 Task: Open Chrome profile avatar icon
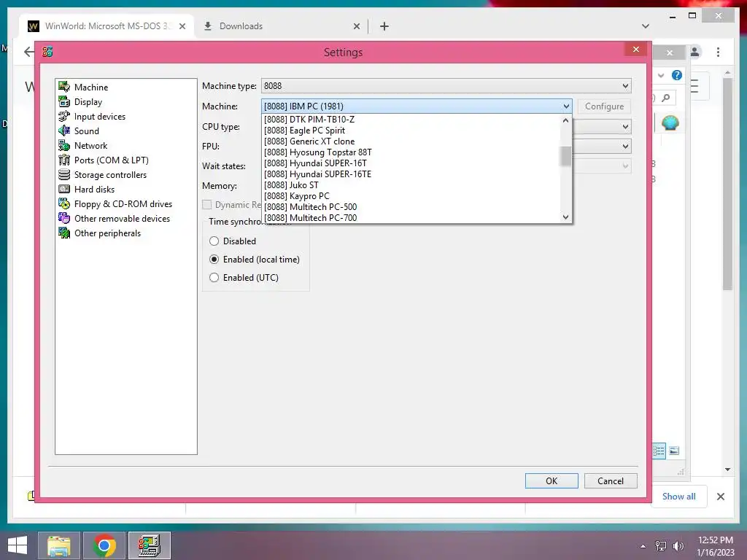point(695,52)
